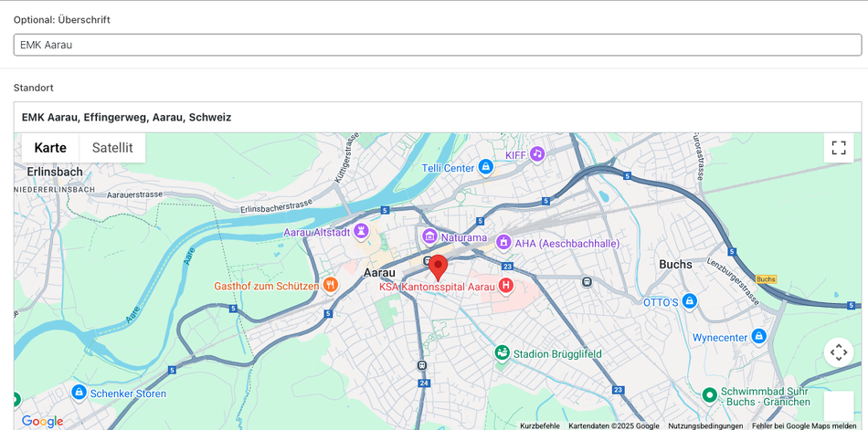Open Kurzbefehle keyboard shortcuts
Viewport: 868px width, 430px height.
[540, 426]
